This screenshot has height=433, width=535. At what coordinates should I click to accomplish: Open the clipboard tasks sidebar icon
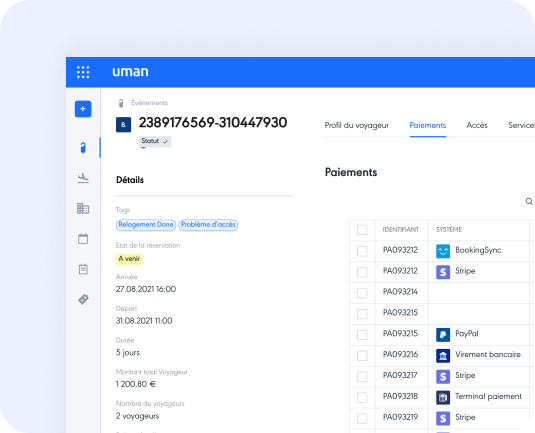coord(83,269)
